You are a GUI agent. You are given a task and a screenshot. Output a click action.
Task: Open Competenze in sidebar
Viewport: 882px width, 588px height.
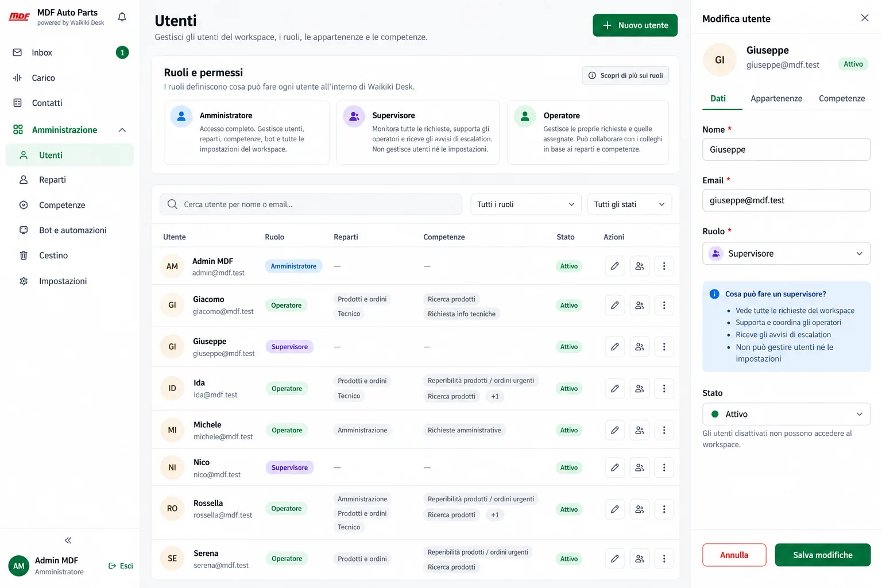(x=69, y=205)
